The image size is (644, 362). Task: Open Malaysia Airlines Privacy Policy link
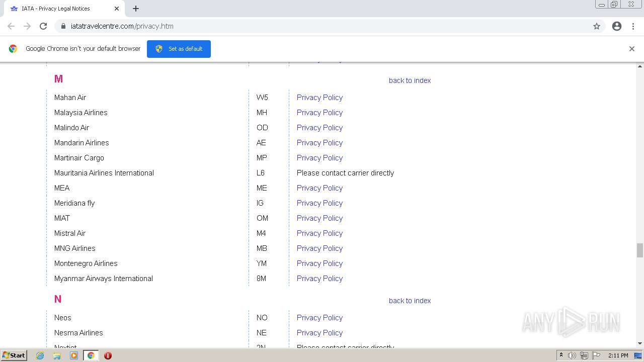(x=319, y=113)
